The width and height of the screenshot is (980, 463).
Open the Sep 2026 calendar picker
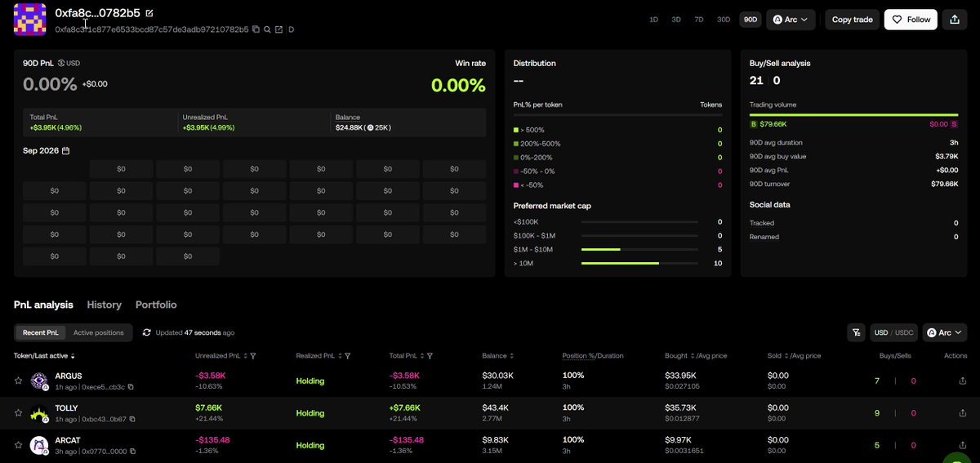tap(66, 151)
